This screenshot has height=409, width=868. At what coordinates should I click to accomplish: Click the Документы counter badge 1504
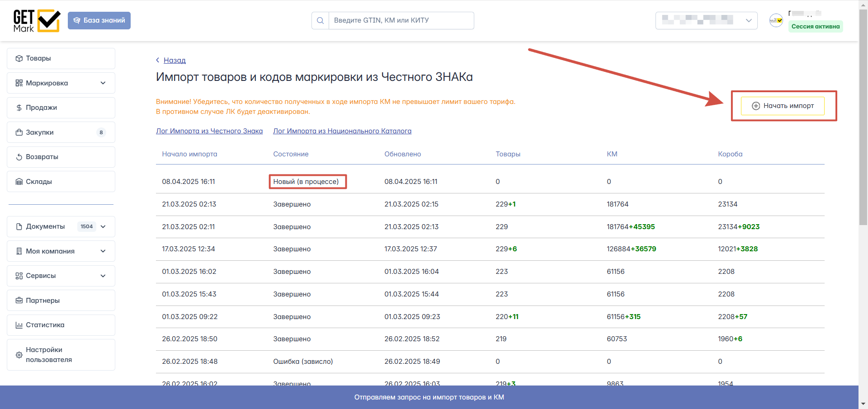tap(87, 226)
